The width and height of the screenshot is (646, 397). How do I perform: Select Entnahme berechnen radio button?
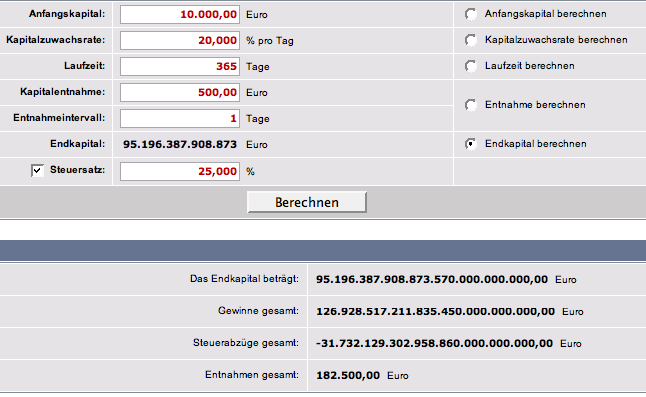pyautogui.click(x=471, y=105)
